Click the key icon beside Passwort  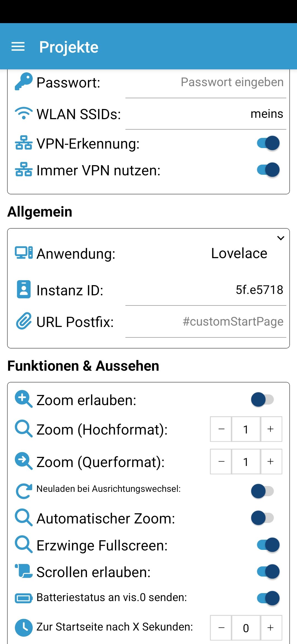click(x=24, y=82)
